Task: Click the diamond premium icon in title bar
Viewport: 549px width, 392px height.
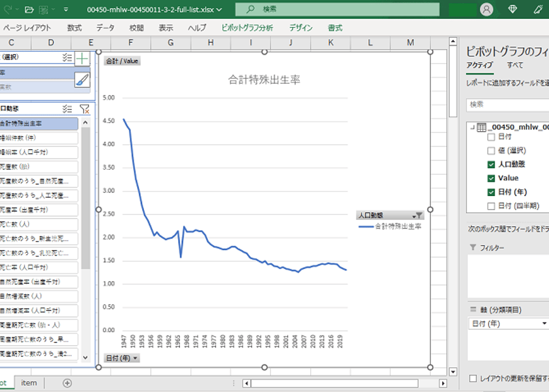Action: point(513,10)
